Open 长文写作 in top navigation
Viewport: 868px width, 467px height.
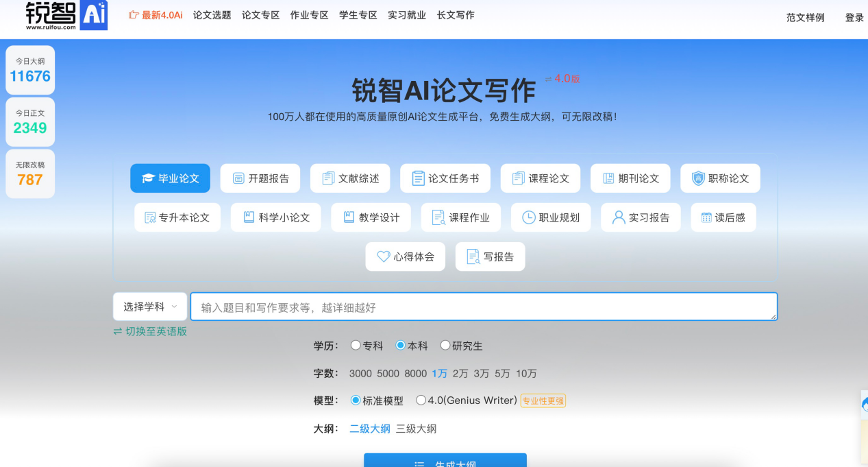[x=456, y=15]
